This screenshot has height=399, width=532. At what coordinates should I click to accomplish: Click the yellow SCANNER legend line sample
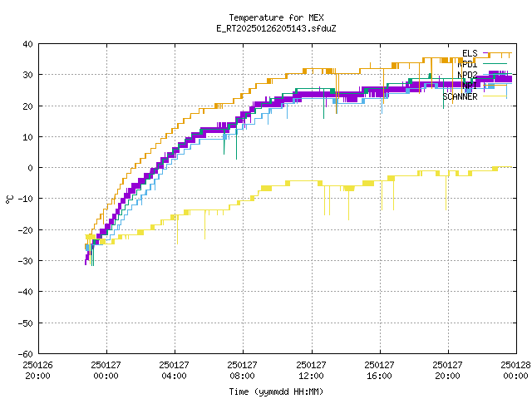click(x=495, y=96)
